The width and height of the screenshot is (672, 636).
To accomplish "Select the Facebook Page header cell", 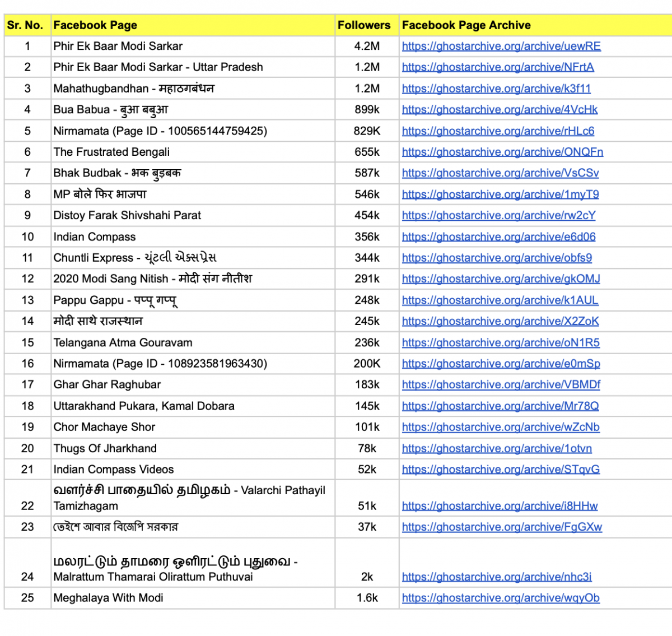I will click(95, 25).
